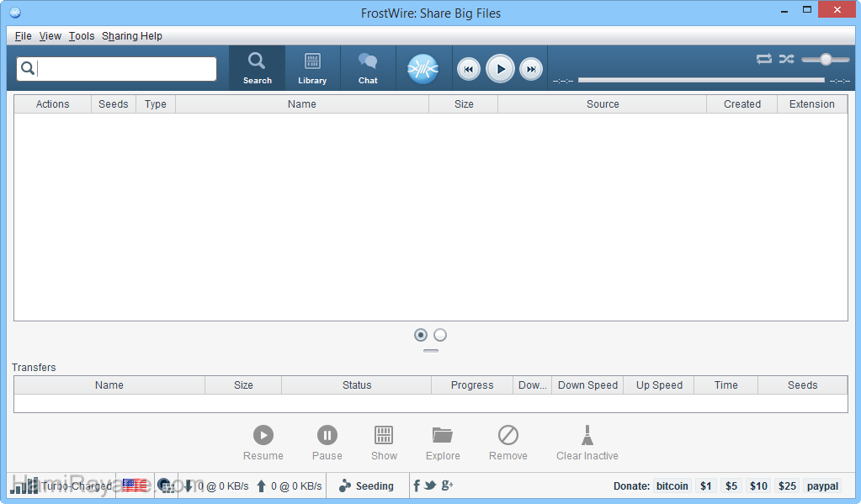Click the magnifier icon in search box
861x504 pixels.
(x=28, y=68)
